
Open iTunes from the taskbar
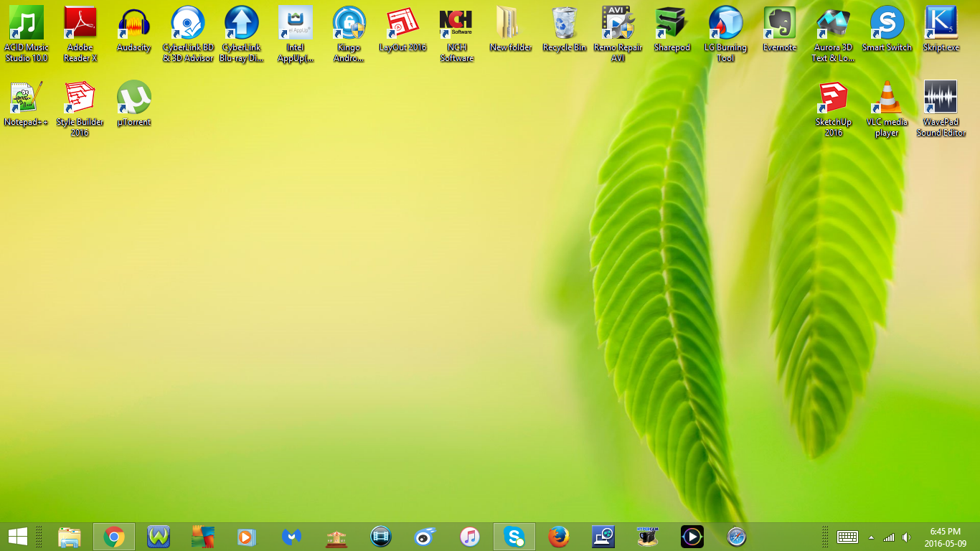pyautogui.click(x=470, y=537)
